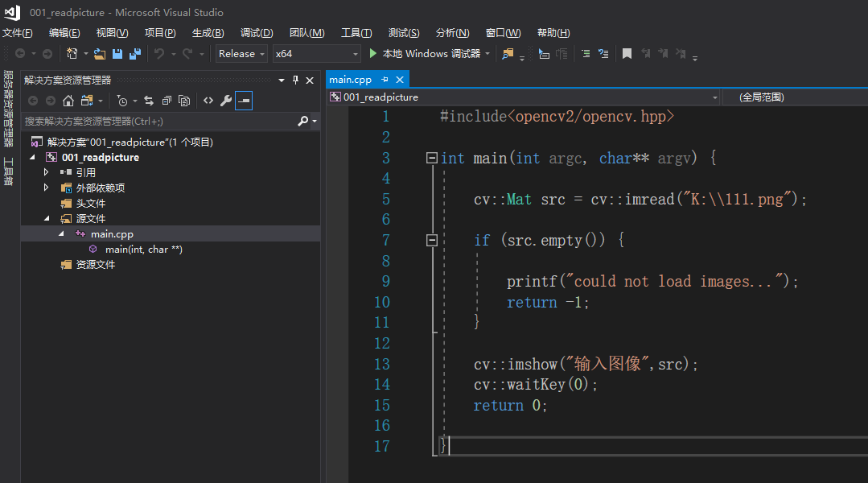Open Properties with the wrench icon
Viewport: 868px width, 483px height.
pyautogui.click(x=226, y=101)
